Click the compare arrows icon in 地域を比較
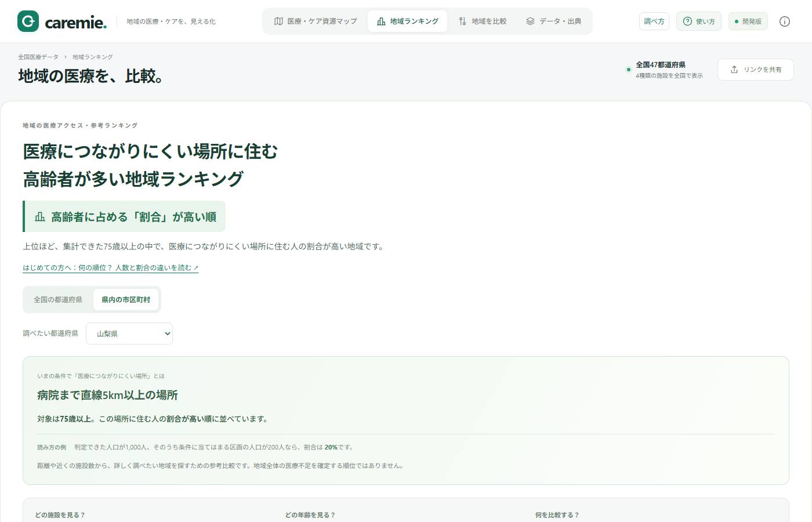Viewport: 812px width, 522px height. pyautogui.click(x=462, y=21)
